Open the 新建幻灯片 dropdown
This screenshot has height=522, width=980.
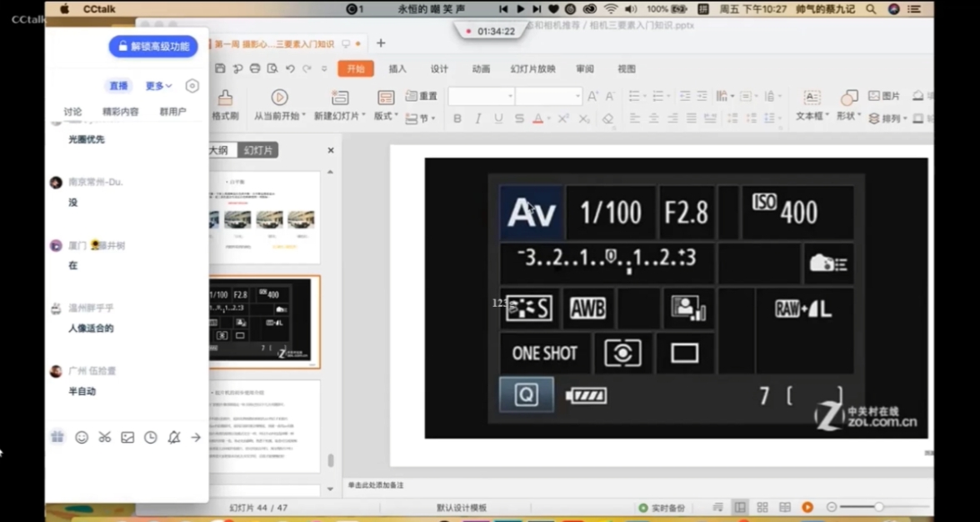[x=339, y=116]
